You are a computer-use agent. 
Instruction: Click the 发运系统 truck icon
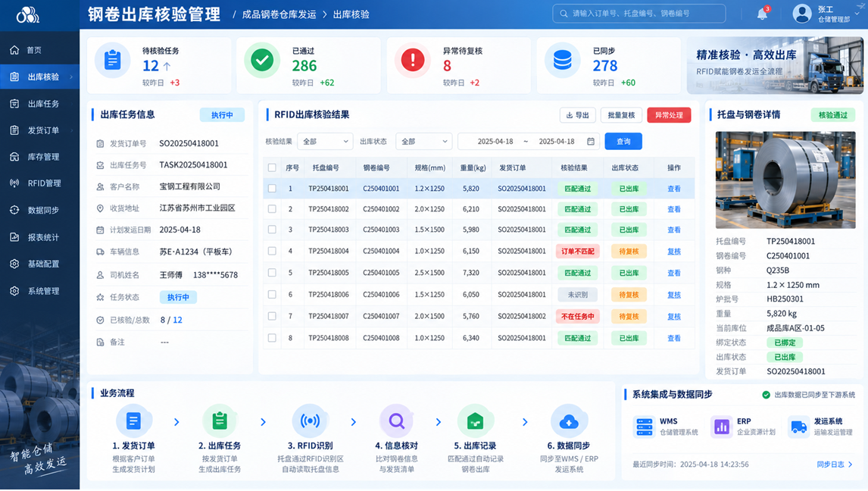(x=798, y=427)
